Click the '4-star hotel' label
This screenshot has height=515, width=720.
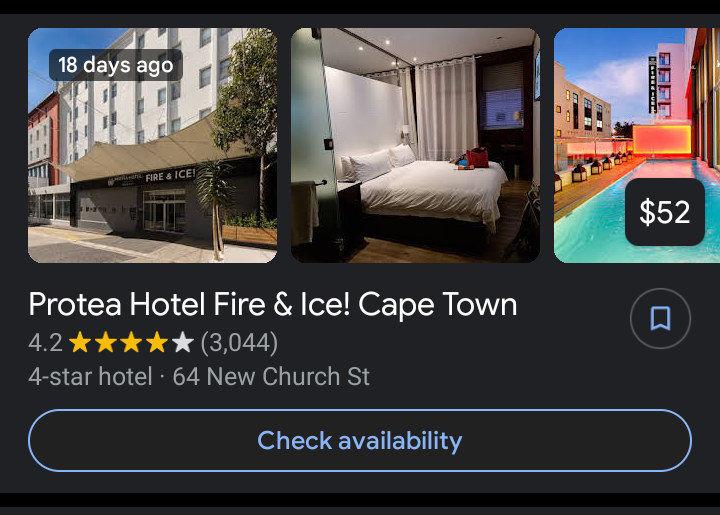[x=90, y=377]
